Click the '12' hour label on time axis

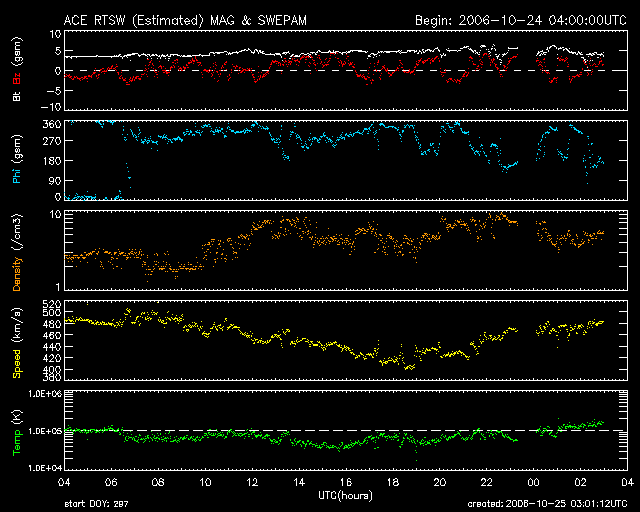tap(252, 483)
